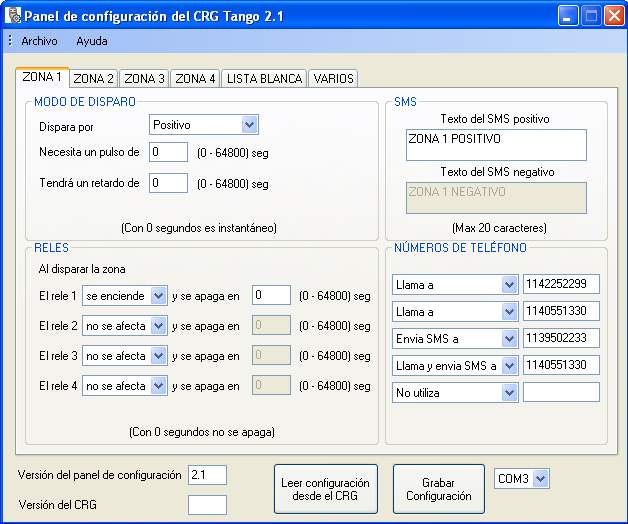Open the Llama y envia SMS a dropdown
Screen dimensions: 628x524
coord(455,365)
